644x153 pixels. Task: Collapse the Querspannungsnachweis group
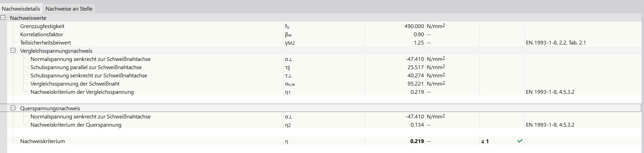(x=13, y=108)
